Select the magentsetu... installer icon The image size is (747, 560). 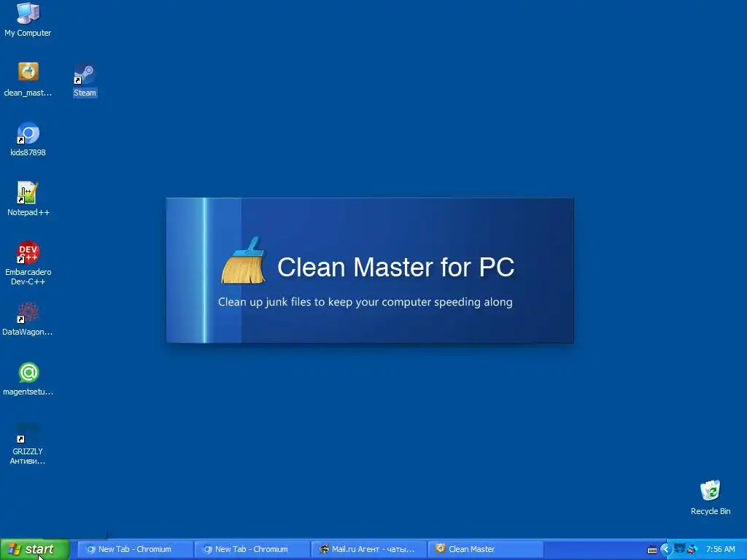tap(28, 379)
